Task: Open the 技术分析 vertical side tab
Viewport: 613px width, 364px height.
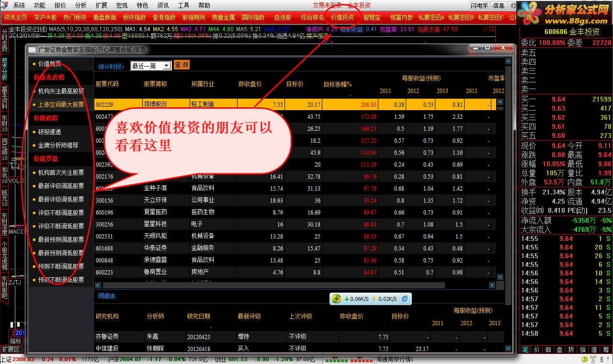Action: (x=4, y=69)
